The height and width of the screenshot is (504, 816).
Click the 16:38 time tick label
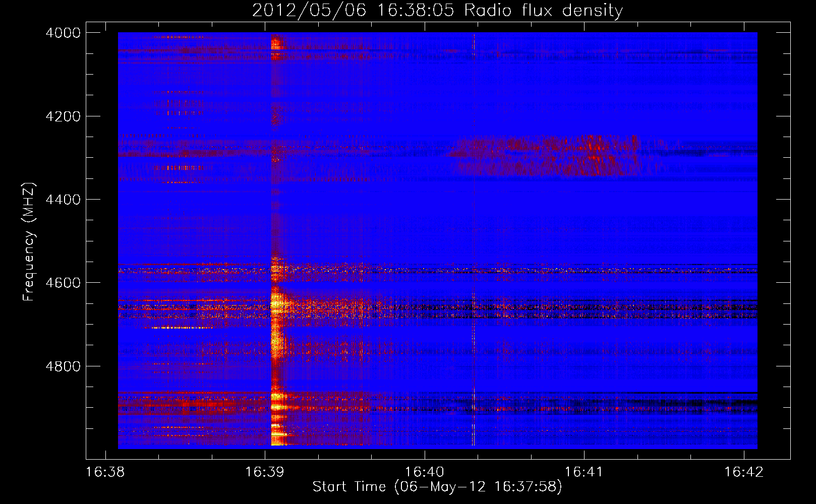click(105, 472)
